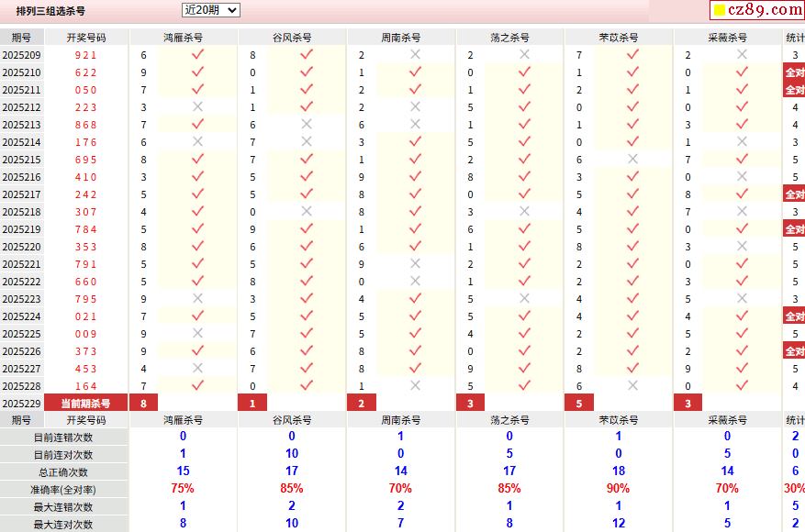Click the winning number 921
Viewport: 805px width, 532px height.
[x=85, y=55]
